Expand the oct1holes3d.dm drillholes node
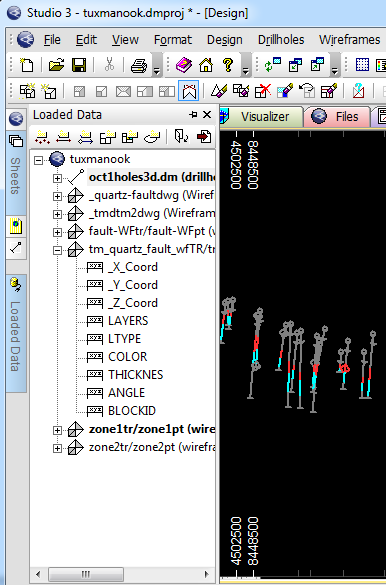386x585 pixels. pos(57,178)
